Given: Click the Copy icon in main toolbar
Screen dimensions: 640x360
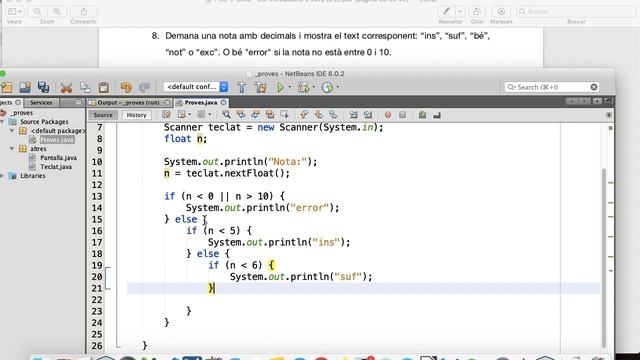Looking at the screenshot, I should pyautogui.click(x=85, y=87).
